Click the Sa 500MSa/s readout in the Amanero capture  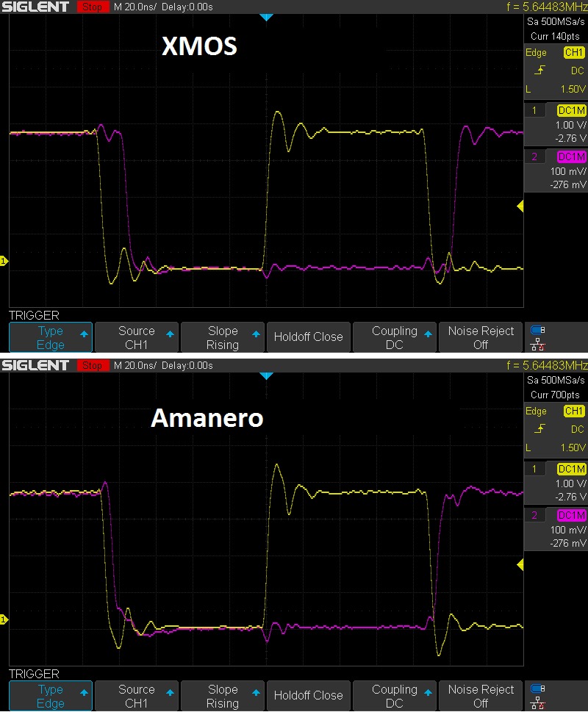(x=556, y=380)
